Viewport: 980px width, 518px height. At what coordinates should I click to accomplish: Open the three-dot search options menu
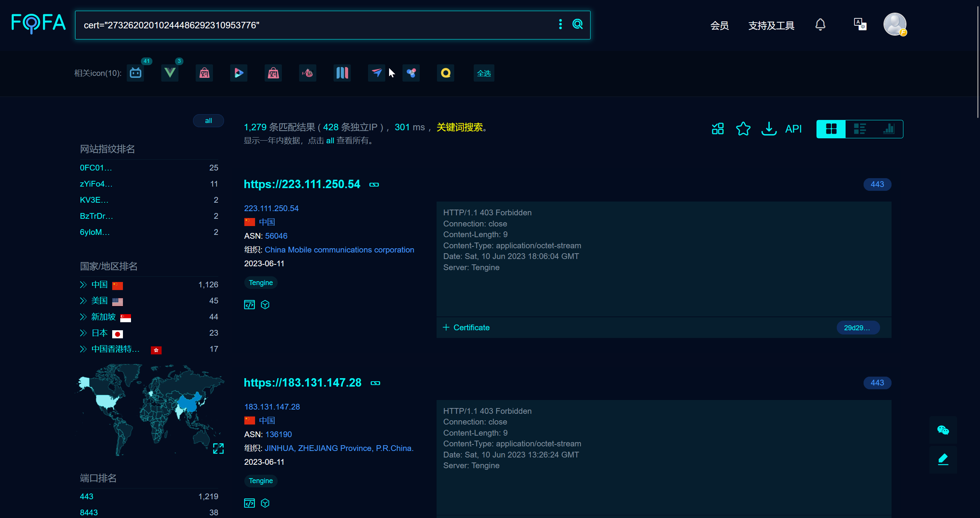click(560, 25)
